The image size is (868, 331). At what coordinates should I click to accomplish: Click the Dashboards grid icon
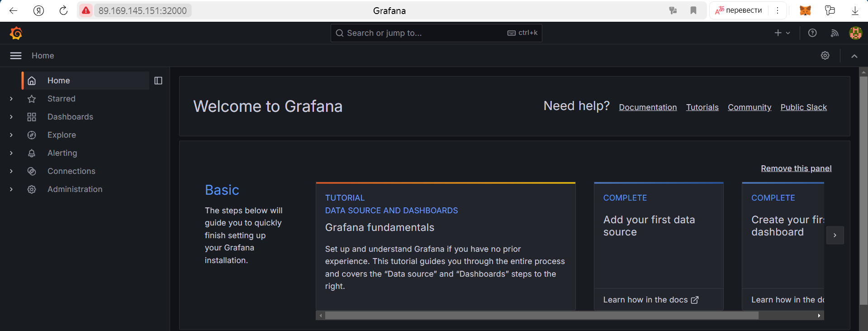click(x=32, y=117)
